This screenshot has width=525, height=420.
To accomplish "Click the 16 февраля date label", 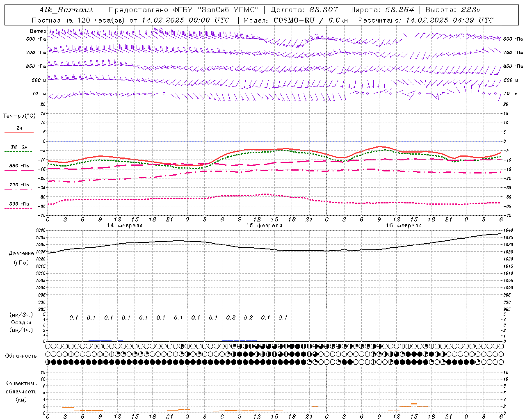I will [404, 226].
